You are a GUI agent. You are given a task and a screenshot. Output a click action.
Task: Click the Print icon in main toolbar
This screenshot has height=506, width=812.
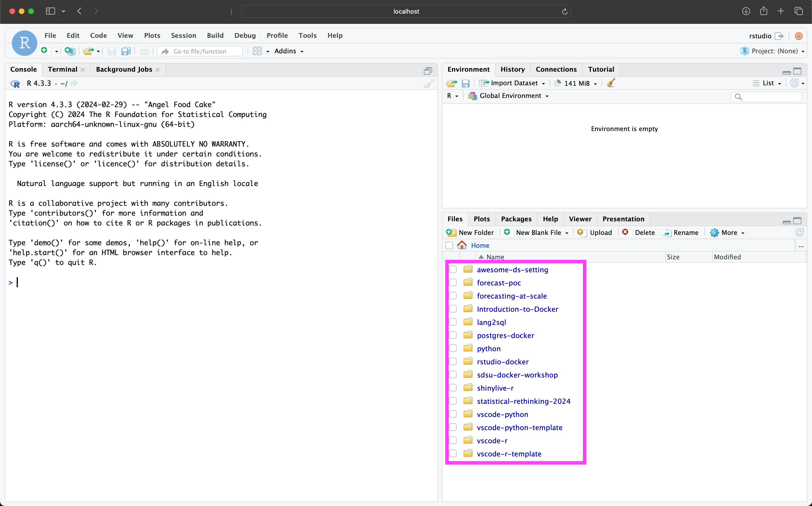pos(144,51)
